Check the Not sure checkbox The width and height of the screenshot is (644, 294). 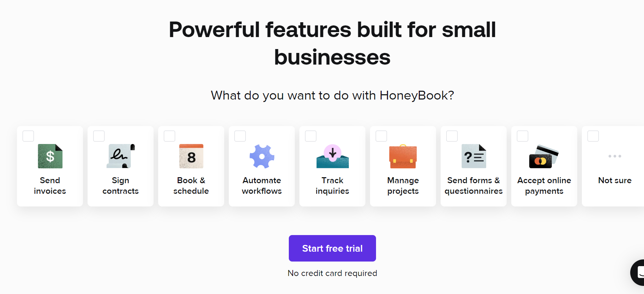pos(593,136)
